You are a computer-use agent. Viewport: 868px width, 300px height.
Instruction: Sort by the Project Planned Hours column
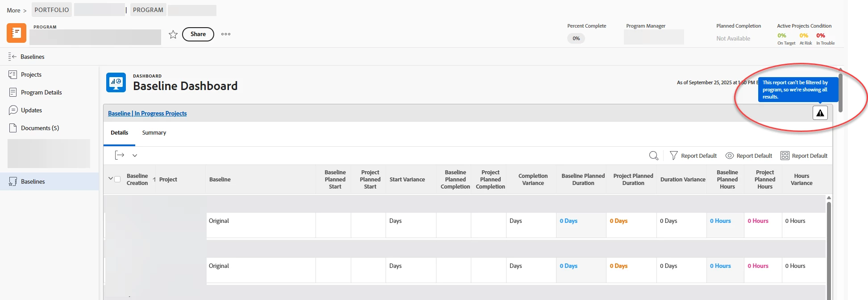pyautogui.click(x=765, y=179)
